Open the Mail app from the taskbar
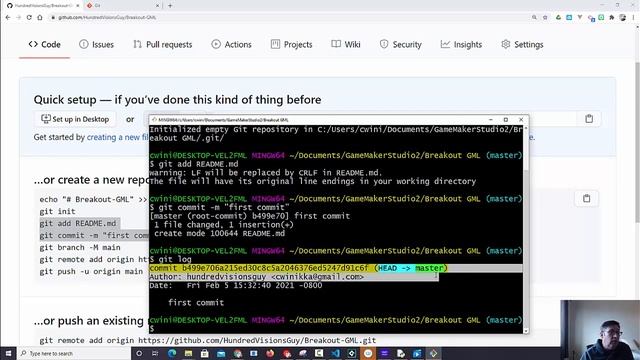 pos(221,353)
